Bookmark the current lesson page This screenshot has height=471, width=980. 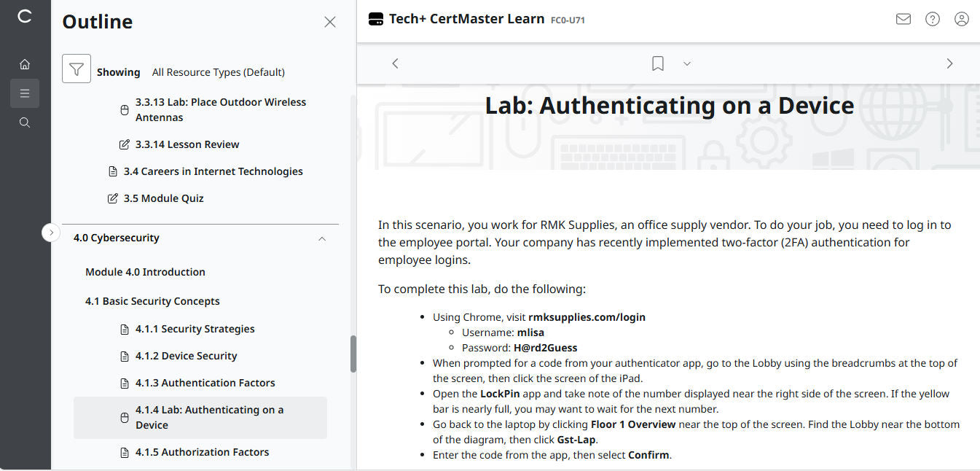point(656,63)
